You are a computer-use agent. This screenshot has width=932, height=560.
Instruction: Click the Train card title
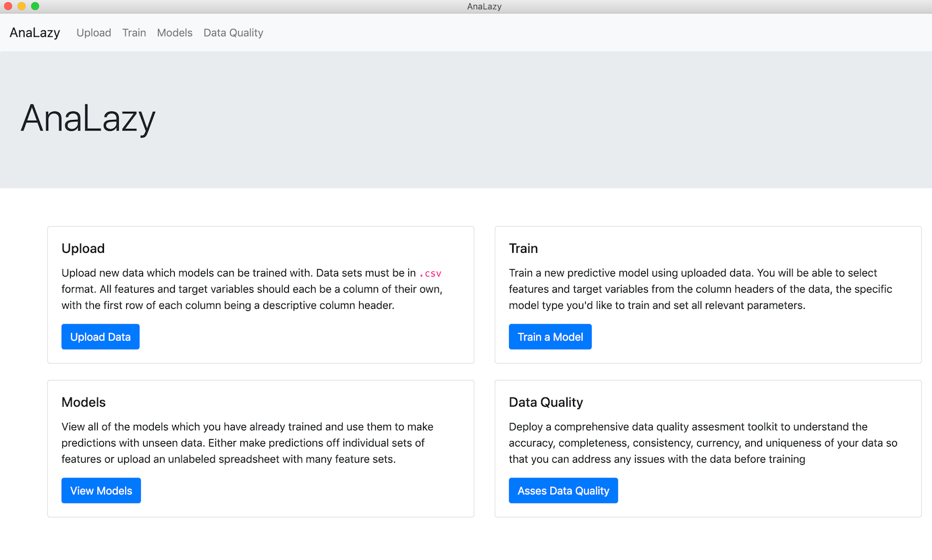pyautogui.click(x=524, y=248)
